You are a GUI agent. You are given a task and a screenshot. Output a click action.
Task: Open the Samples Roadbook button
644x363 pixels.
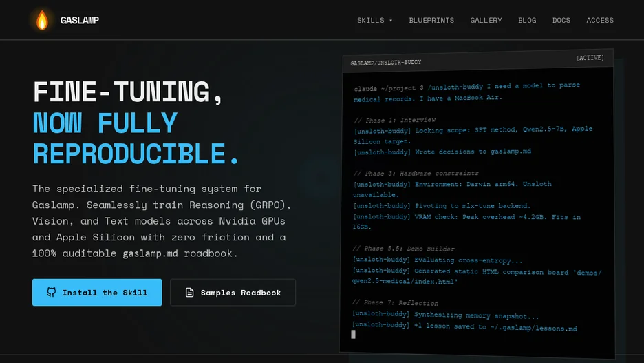[233, 292]
